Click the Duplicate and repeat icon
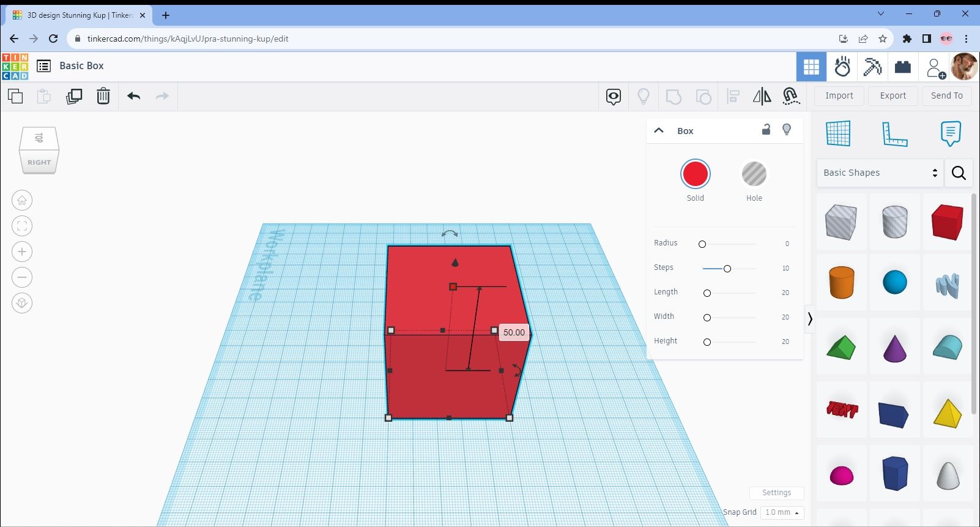Screen dimensions: 980x527 pos(74,96)
